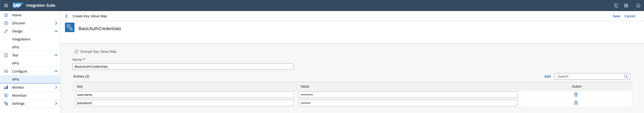
Task: Save the key value map
Action: [616, 16]
